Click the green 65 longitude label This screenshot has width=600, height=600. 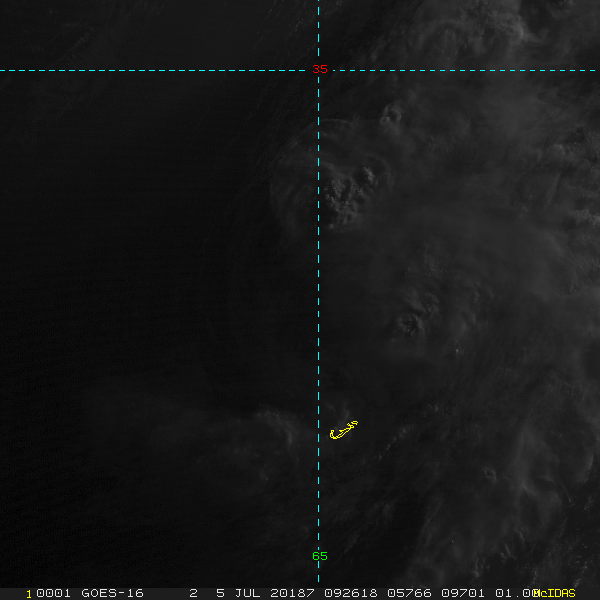coord(320,556)
